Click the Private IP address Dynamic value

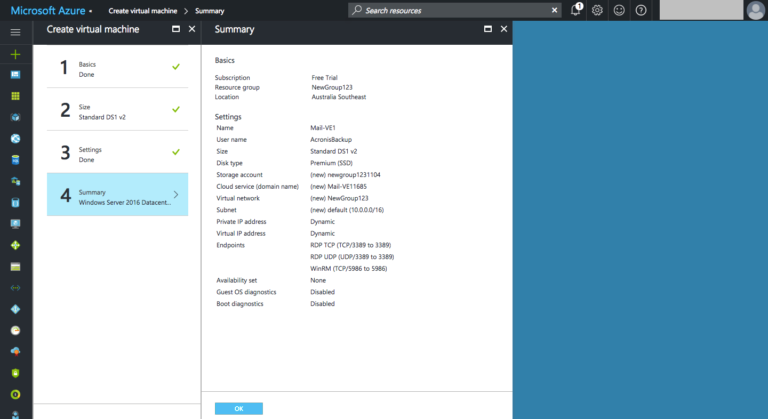pyautogui.click(x=322, y=222)
